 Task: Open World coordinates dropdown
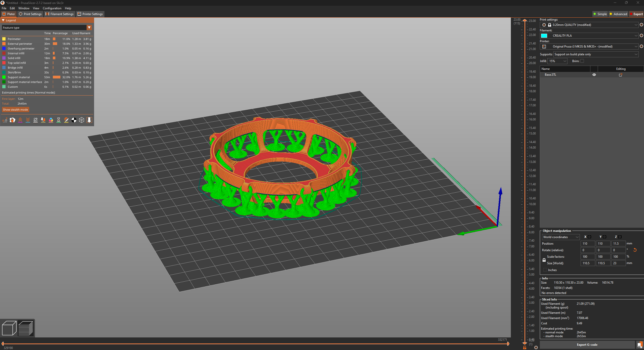[561, 237]
